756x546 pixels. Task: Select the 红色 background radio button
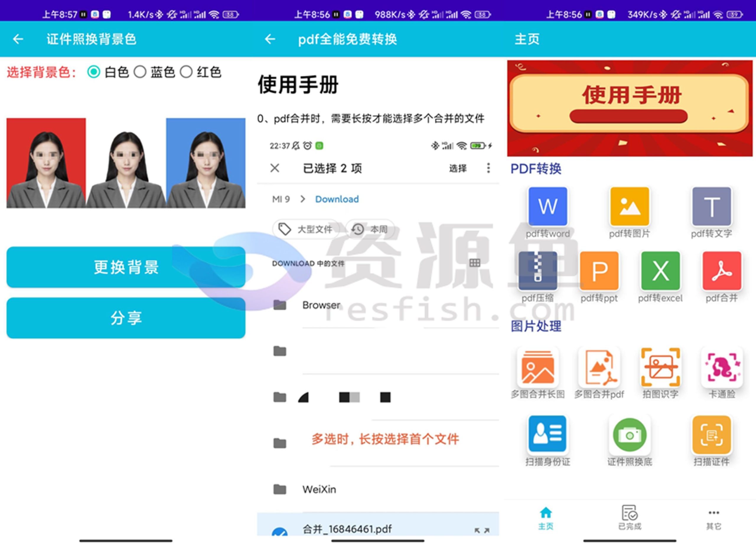coord(186,72)
